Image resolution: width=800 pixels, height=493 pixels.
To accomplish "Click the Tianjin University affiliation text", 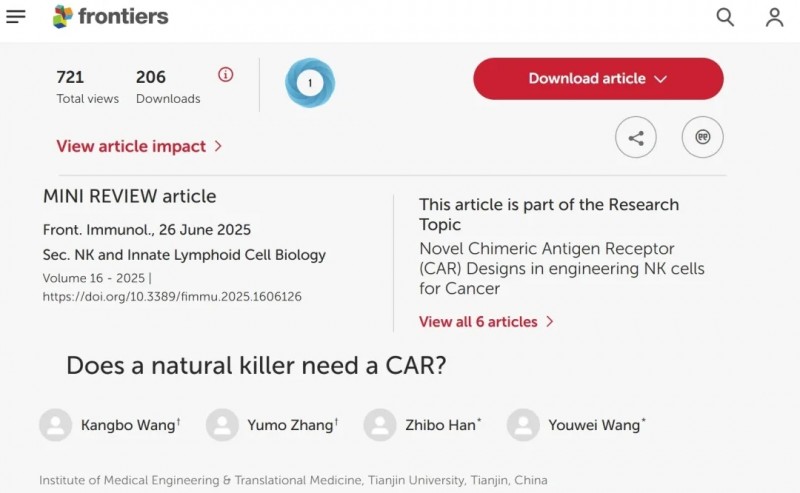I will (293, 480).
